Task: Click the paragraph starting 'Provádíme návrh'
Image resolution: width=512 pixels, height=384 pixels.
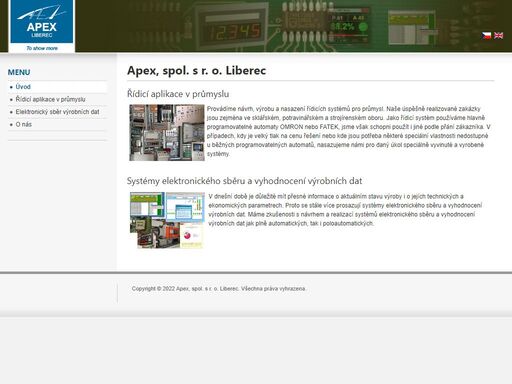Action: (x=348, y=131)
